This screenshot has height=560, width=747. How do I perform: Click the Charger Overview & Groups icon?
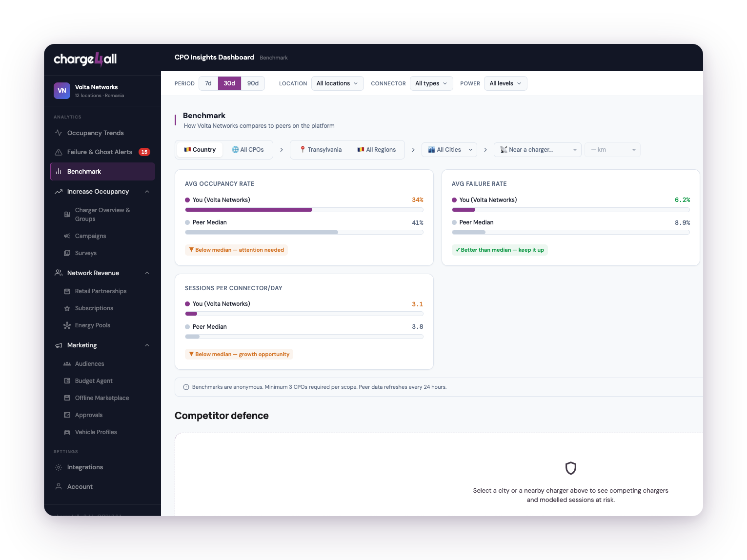(x=67, y=215)
